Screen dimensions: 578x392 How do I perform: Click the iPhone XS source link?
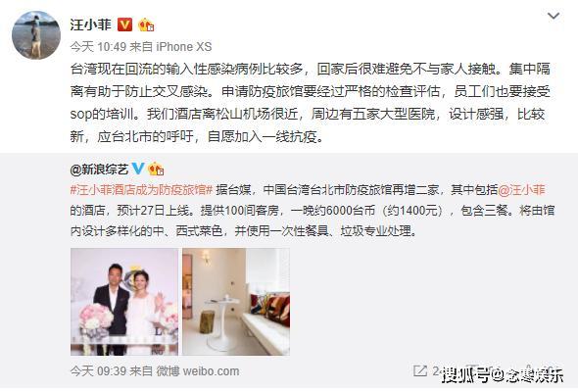[184, 47]
